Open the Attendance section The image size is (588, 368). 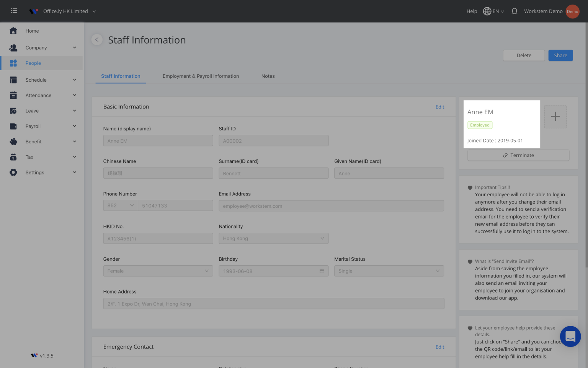pyautogui.click(x=13, y=95)
